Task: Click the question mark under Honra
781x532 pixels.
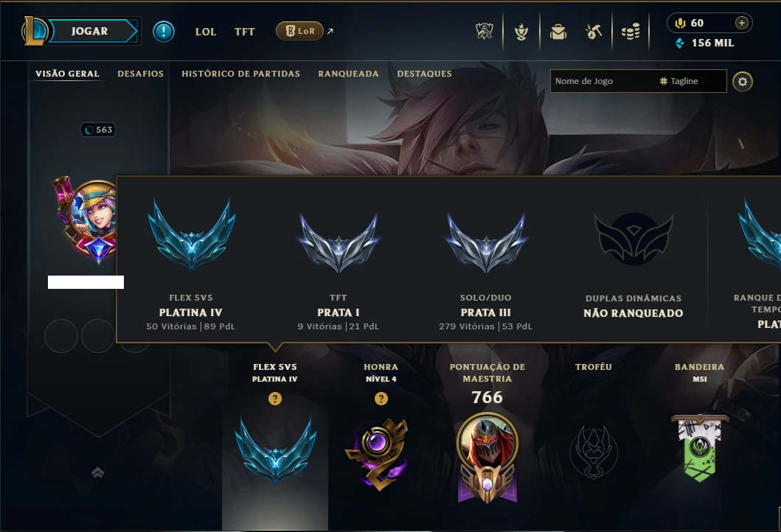Action: (x=381, y=399)
